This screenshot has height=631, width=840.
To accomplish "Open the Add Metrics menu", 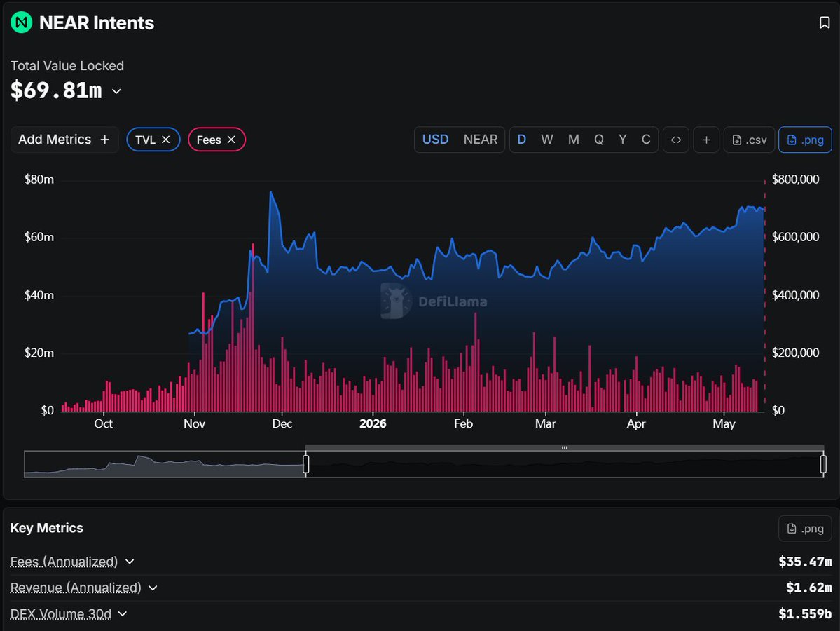I will pyautogui.click(x=64, y=140).
